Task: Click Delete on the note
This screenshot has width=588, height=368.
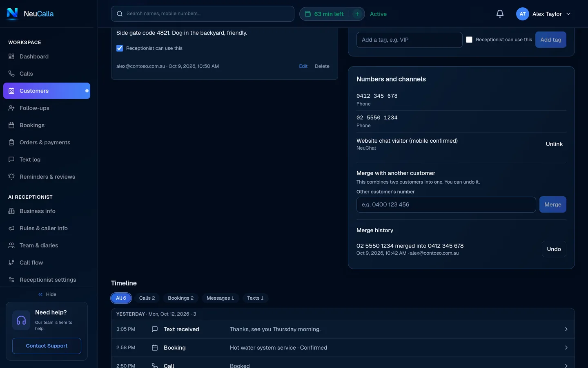Action: click(x=322, y=66)
